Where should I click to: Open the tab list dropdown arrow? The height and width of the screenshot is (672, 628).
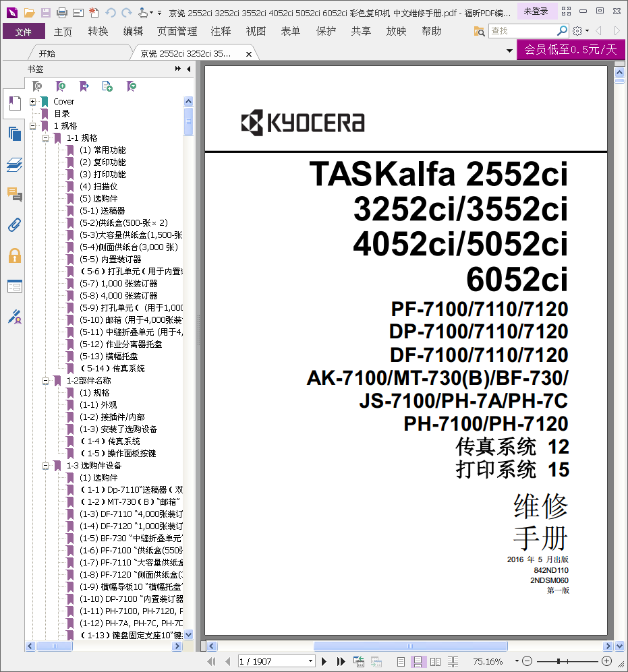pyautogui.click(x=509, y=51)
